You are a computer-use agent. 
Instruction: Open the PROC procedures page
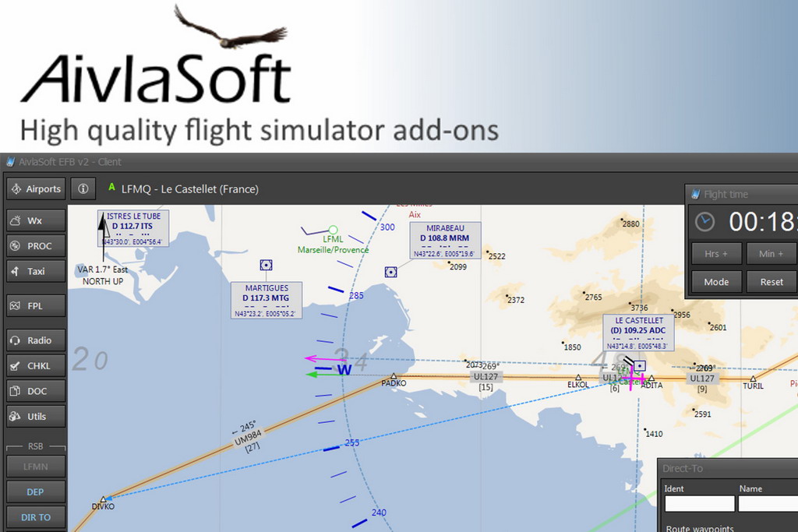pos(35,246)
